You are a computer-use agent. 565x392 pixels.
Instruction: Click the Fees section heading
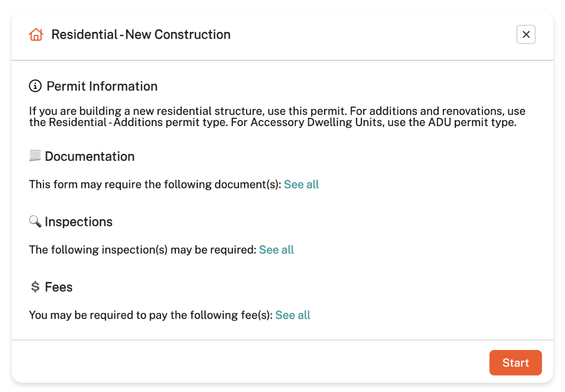tap(59, 287)
